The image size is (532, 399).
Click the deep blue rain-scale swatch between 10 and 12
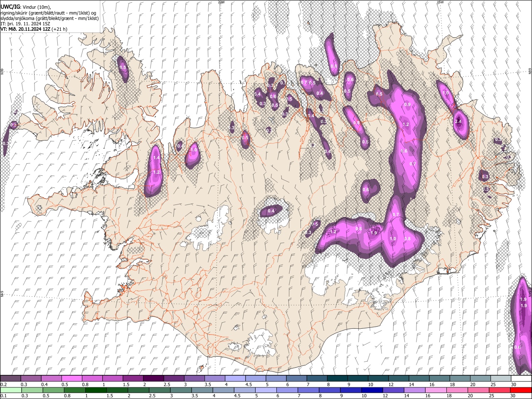tap(372, 390)
